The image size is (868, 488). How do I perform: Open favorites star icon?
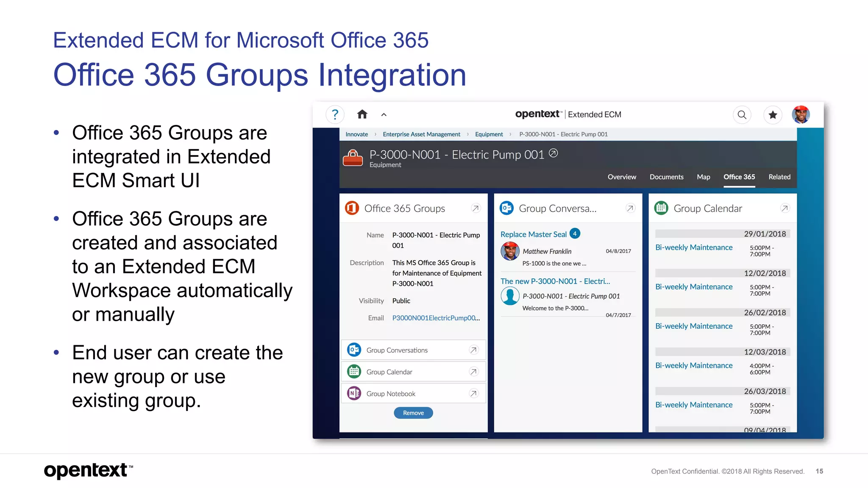[x=773, y=114]
